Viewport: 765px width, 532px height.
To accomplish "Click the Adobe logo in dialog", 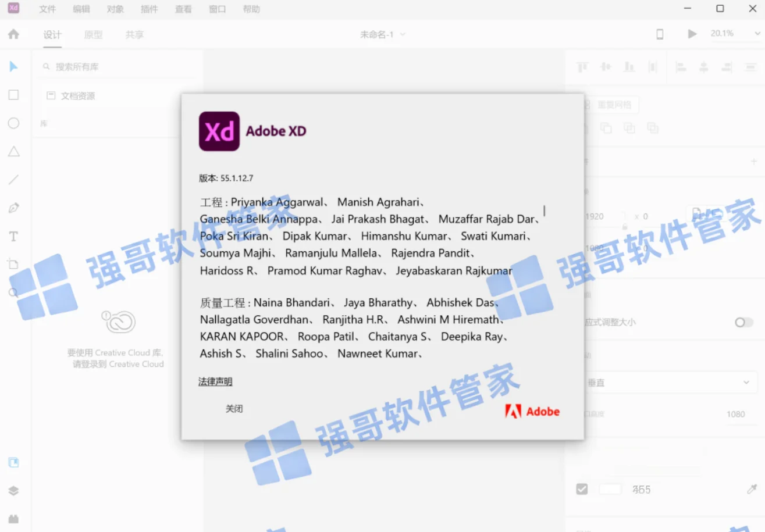I will [532, 412].
